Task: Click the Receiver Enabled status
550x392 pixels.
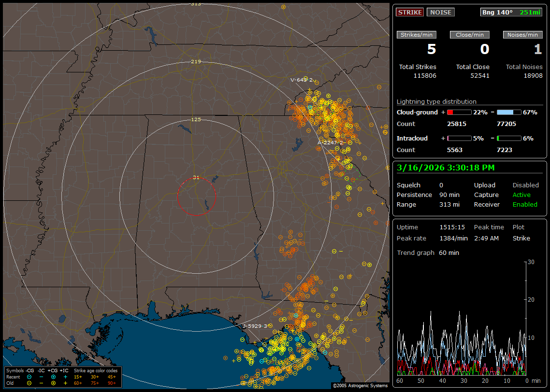Action: 525,204
